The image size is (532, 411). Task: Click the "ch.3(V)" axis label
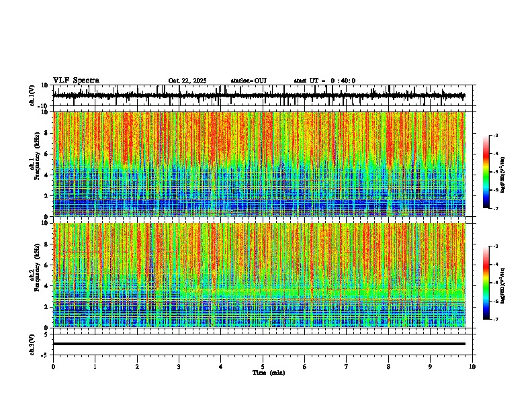pyautogui.click(x=32, y=345)
